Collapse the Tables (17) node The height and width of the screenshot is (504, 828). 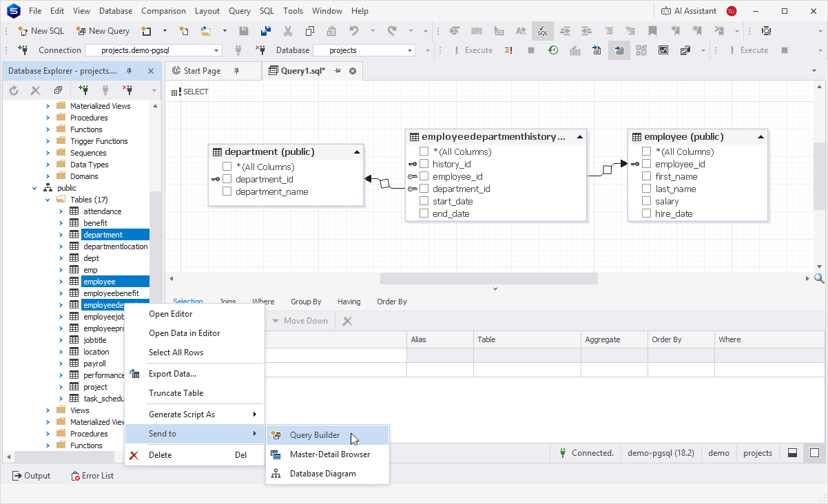click(48, 200)
